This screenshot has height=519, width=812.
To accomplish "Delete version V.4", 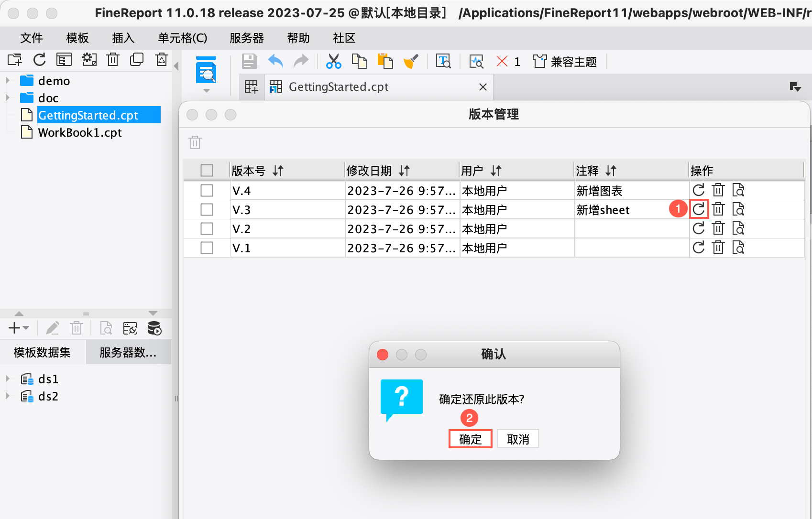I will pyautogui.click(x=718, y=190).
